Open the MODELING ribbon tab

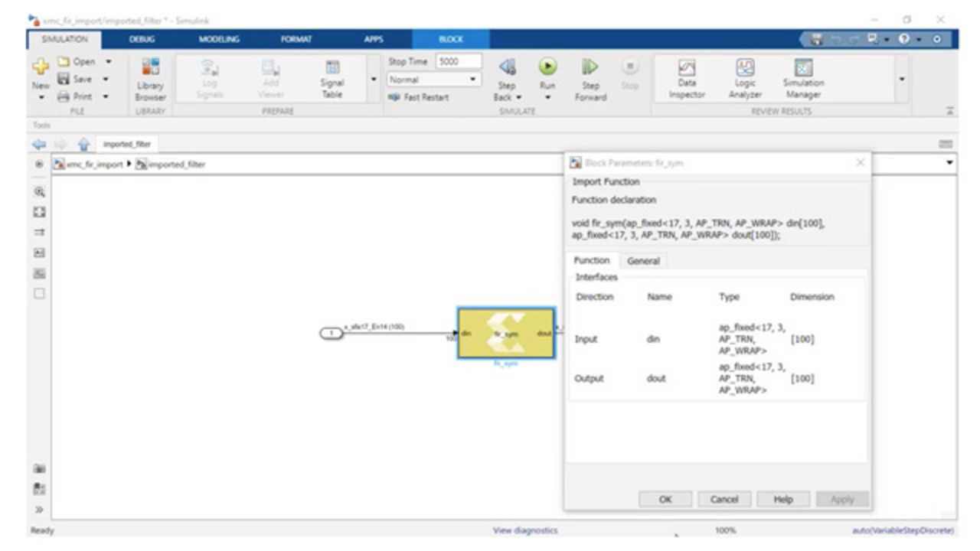(x=219, y=39)
